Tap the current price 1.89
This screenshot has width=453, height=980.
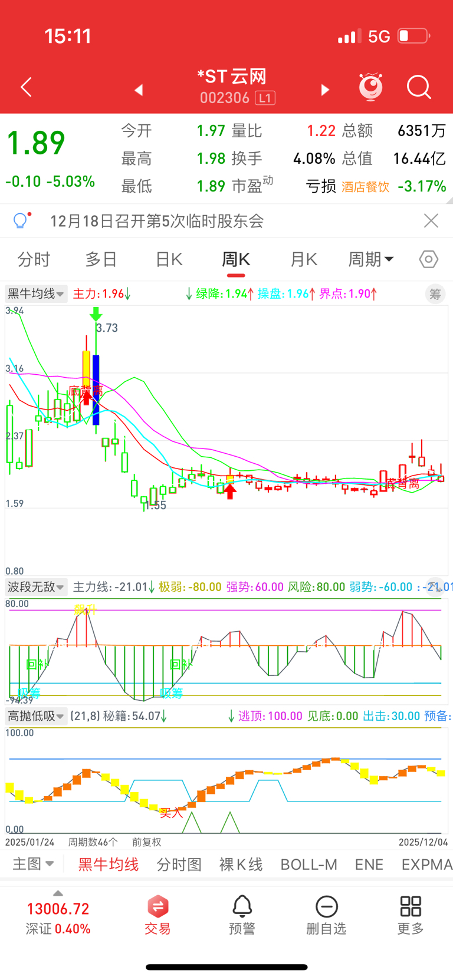[35, 143]
